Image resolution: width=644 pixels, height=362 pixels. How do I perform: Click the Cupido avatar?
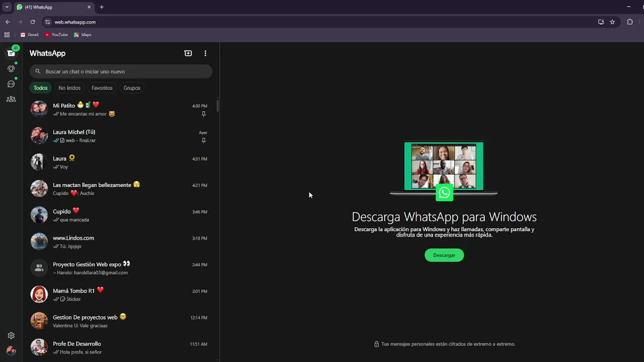(39, 215)
